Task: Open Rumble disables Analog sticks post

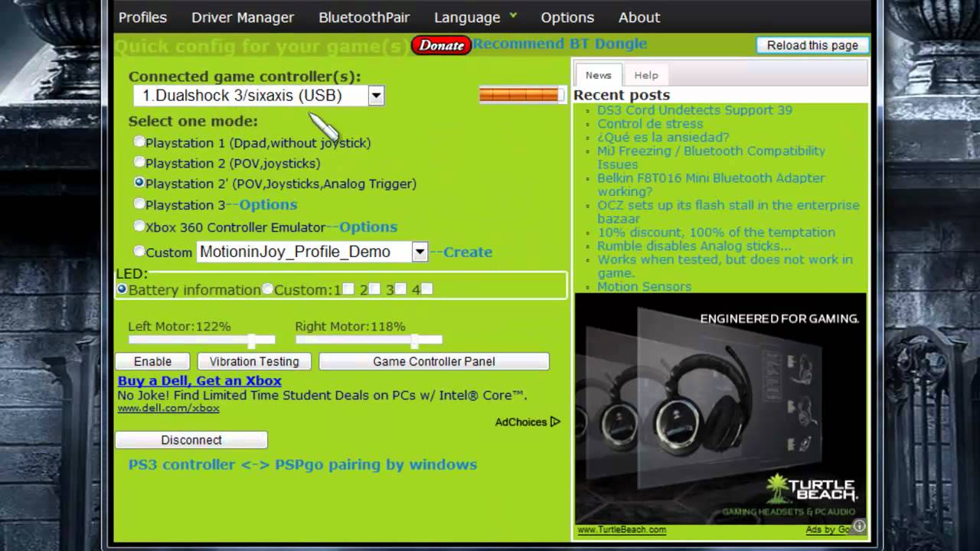Action: 694,246
